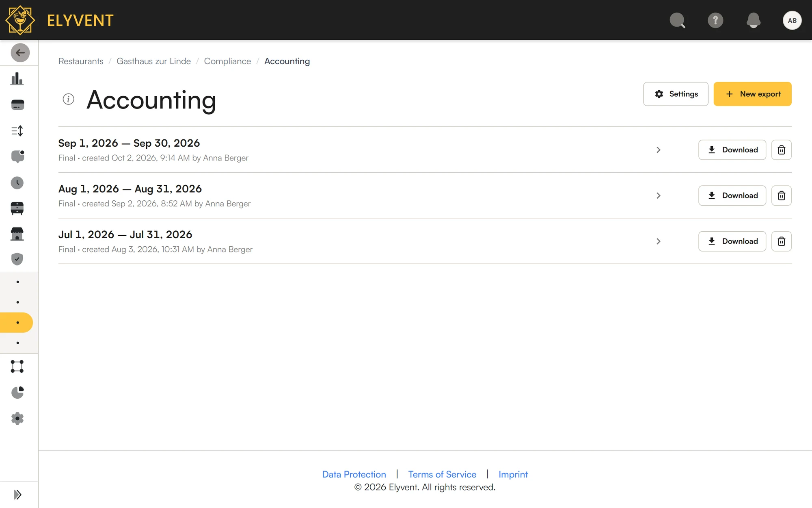Expand Jul 1 – Jul 31 export chevron

(658, 241)
